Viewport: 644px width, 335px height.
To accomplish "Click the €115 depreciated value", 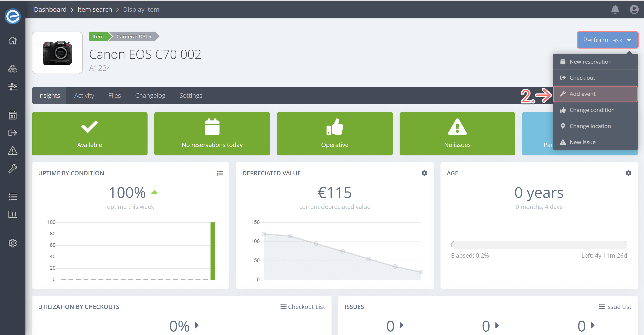I will 335,193.
